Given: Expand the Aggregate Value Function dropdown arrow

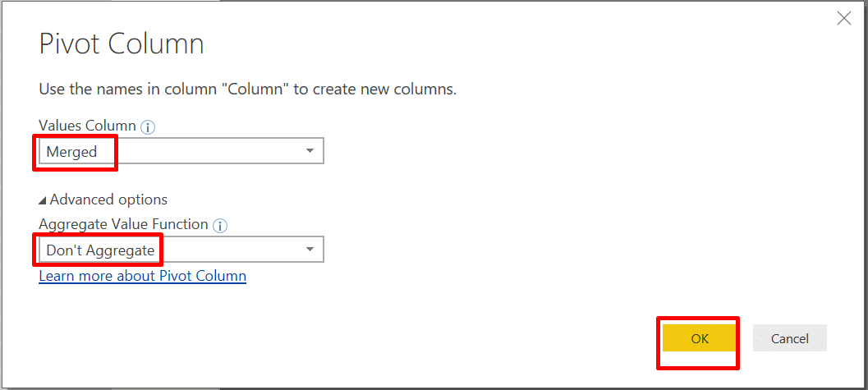Looking at the screenshot, I should (x=310, y=250).
